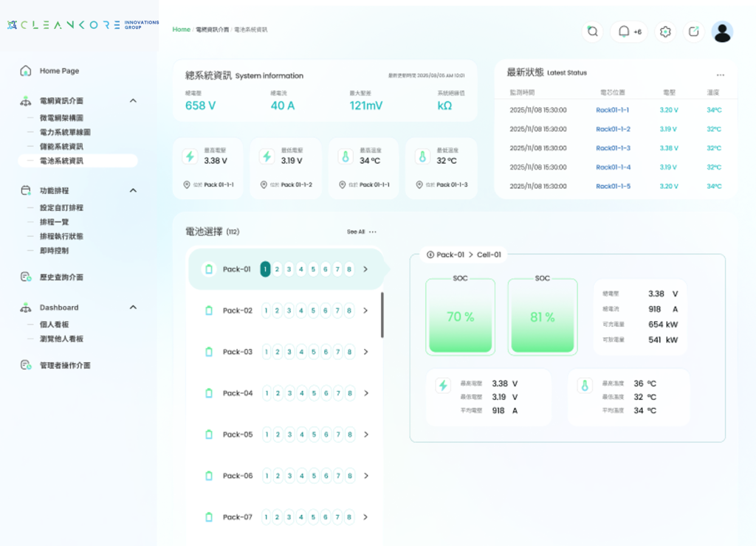Click the Home Page sidebar icon
This screenshot has width=756, height=546.
pos(26,71)
